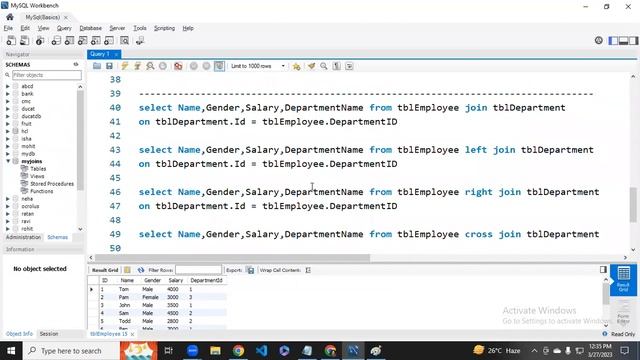This screenshot has height=360, width=640.
Task: Toggle wrap cell content icon
Action: click(308, 270)
